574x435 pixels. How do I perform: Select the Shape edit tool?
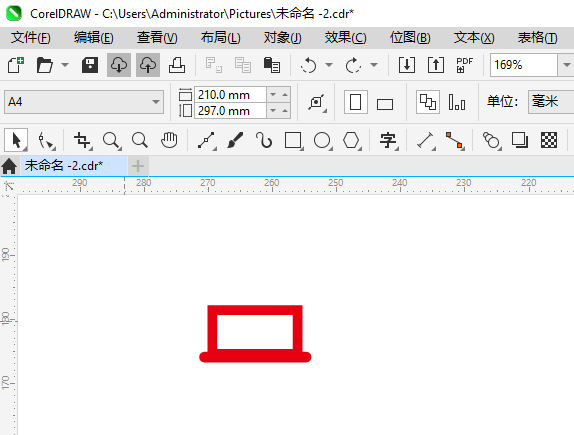[x=46, y=141]
